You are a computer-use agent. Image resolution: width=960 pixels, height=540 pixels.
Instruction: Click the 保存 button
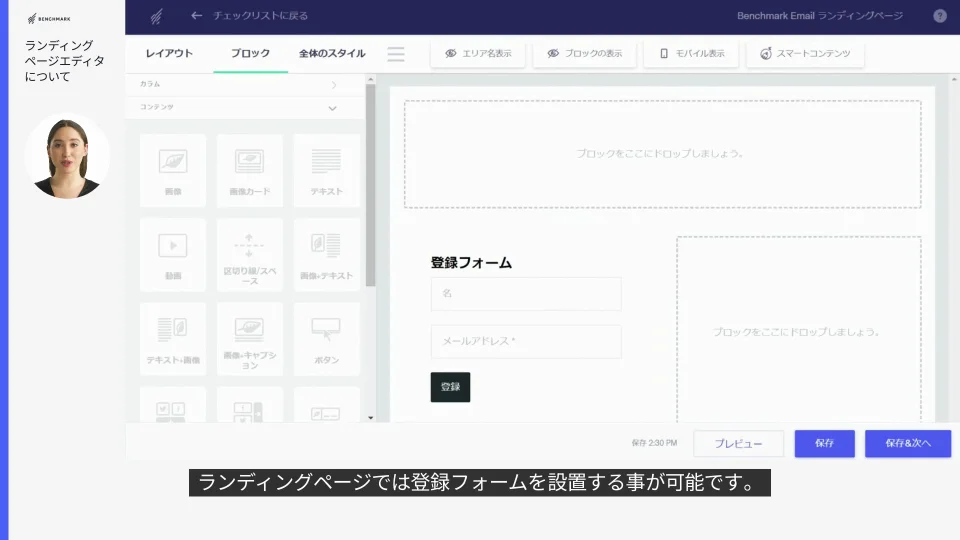[825, 443]
